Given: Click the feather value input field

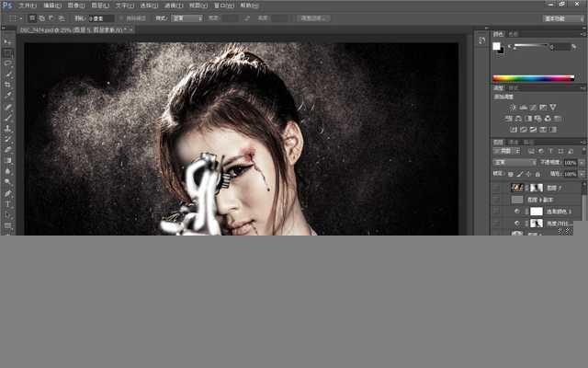Looking at the screenshot, I should coord(101,18).
